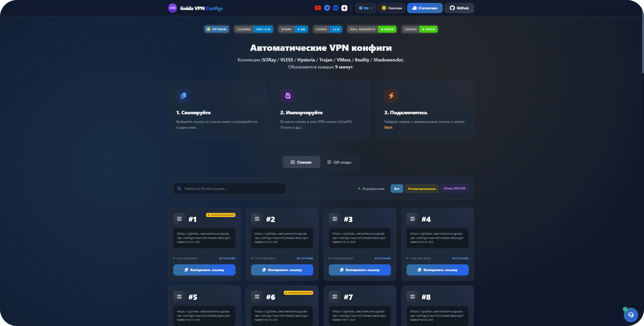Screen dimensions: 644x326
Task: Click the server icon on card #2
Action: click(x=257, y=219)
